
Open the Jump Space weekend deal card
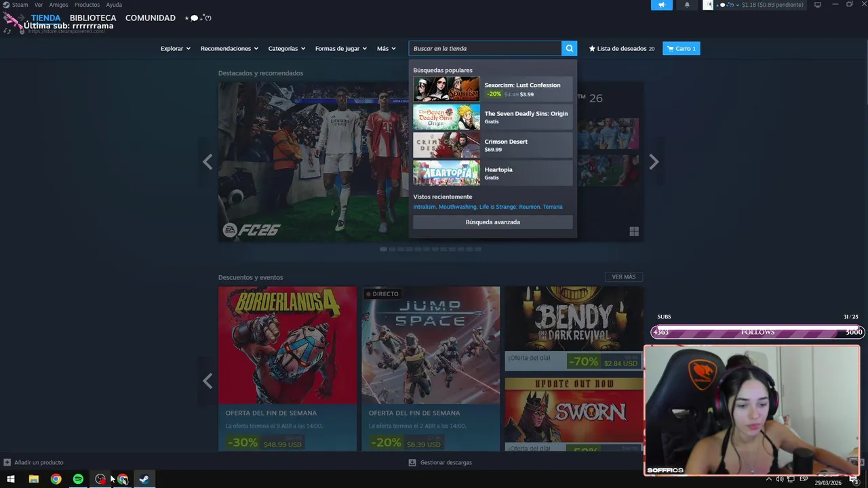coord(431,368)
